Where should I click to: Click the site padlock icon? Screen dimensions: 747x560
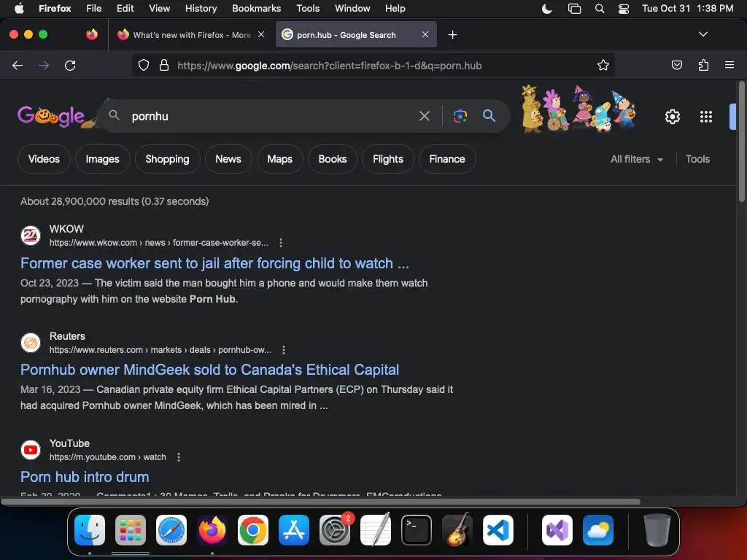point(164,65)
